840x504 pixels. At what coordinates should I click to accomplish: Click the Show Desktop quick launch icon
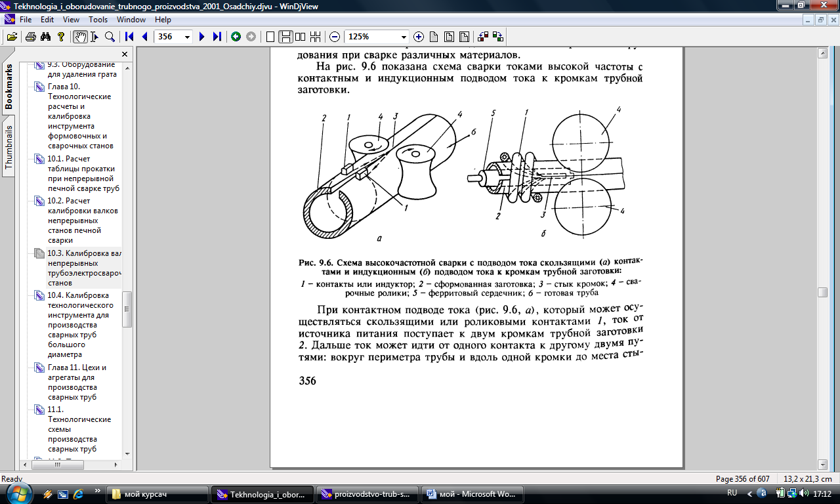pos(63,493)
